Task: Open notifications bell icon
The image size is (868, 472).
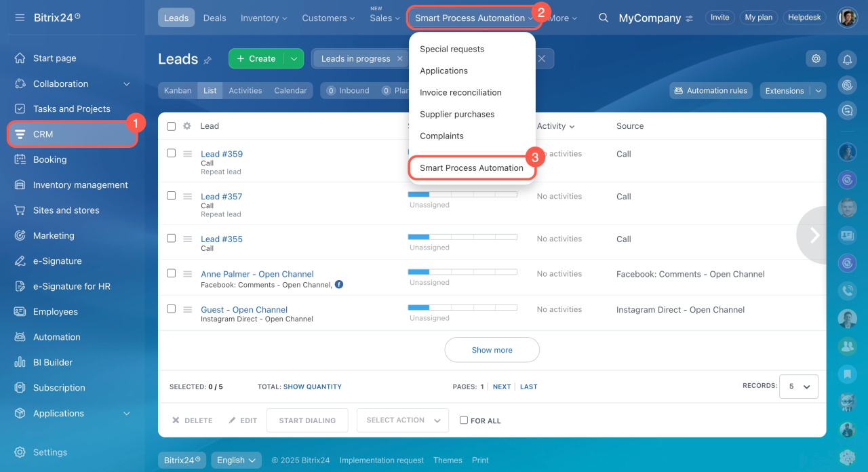Action: point(847,60)
